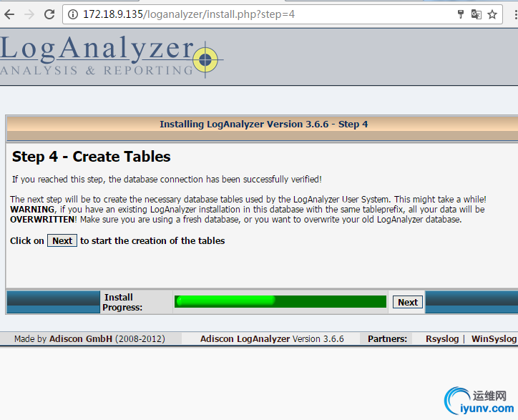The height and width of the screenshot is (420, 518).
Task: Click the bold OVERWRITTEN text
Action: coord(43,220)
